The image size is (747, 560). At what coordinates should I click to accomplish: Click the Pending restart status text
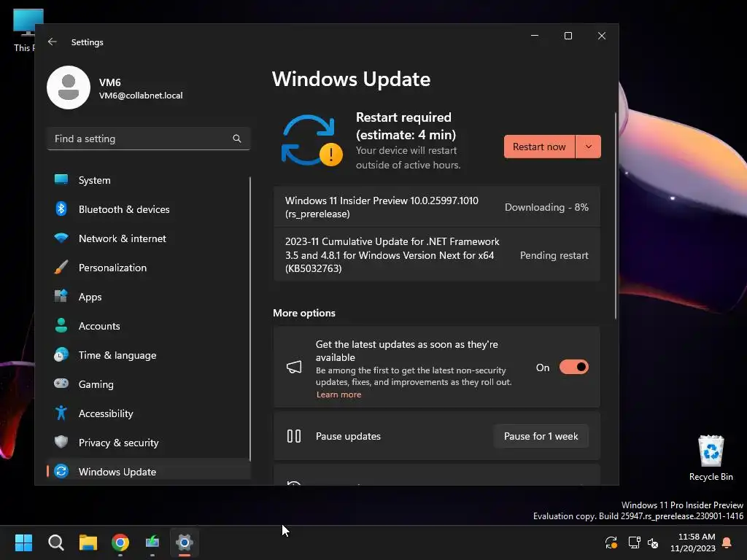(554, 255)
